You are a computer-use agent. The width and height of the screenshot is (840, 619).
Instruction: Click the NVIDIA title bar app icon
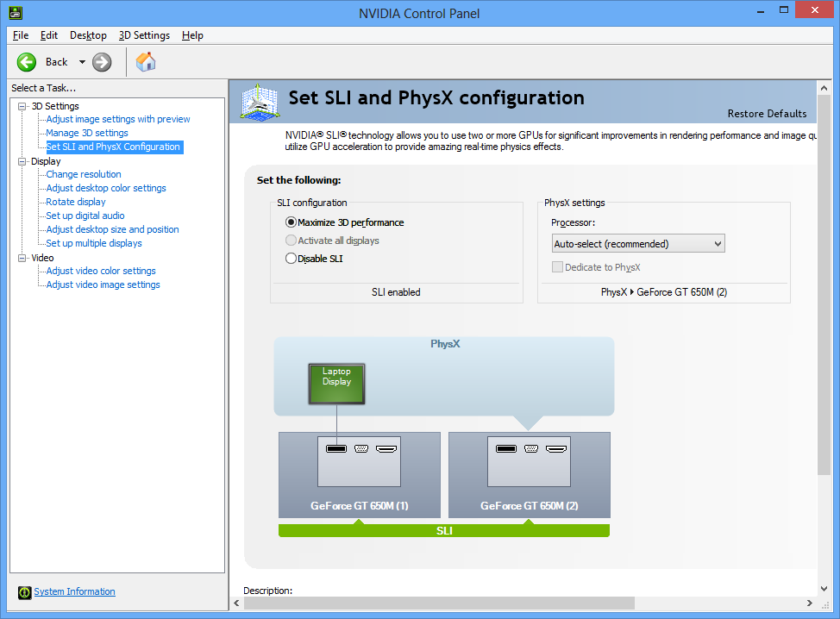coord(16,12)
